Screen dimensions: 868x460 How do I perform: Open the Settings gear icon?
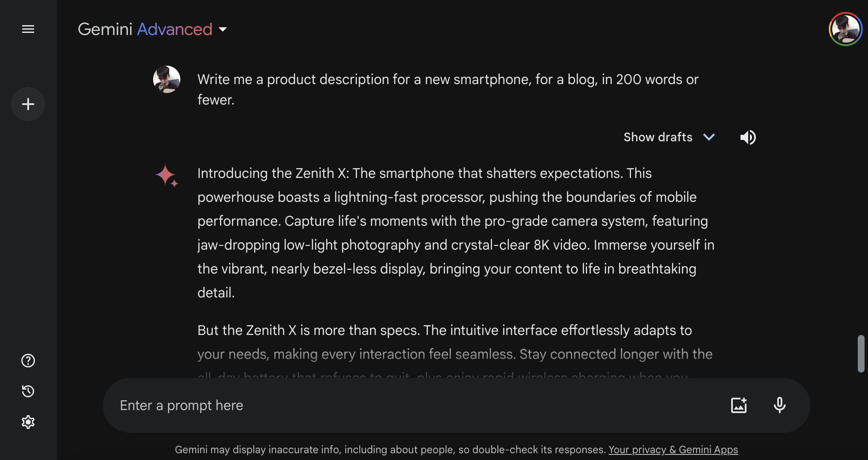28,422
